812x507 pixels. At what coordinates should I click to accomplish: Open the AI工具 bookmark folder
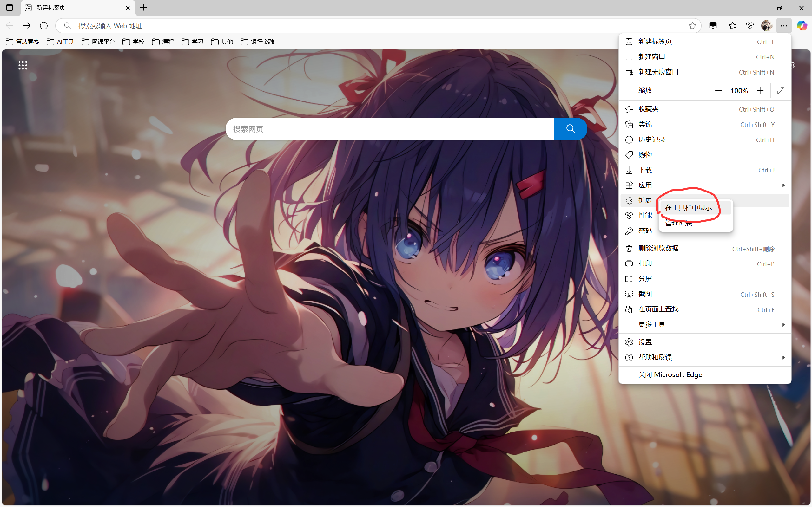60,42
